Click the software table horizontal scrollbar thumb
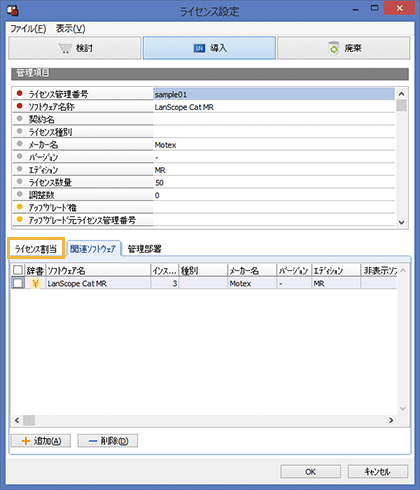Screen dimensions: 420x490 (x=29, y=420)
